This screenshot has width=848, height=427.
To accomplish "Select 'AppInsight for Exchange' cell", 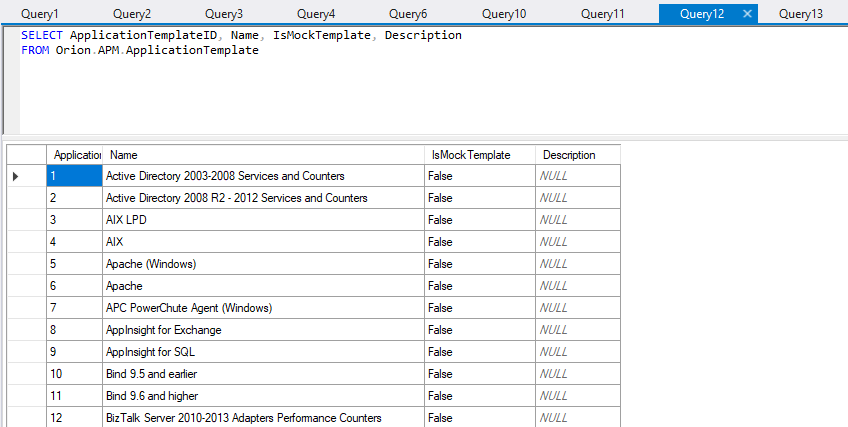I will coord(263,330).
